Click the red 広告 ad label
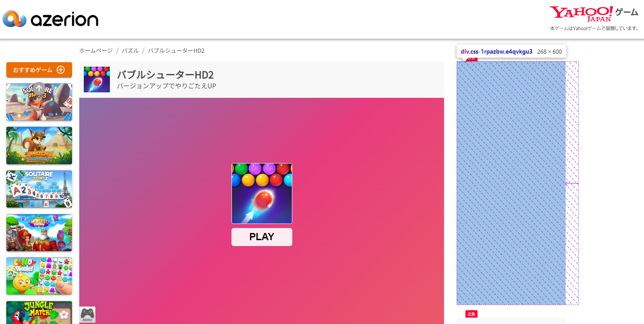 472,314
